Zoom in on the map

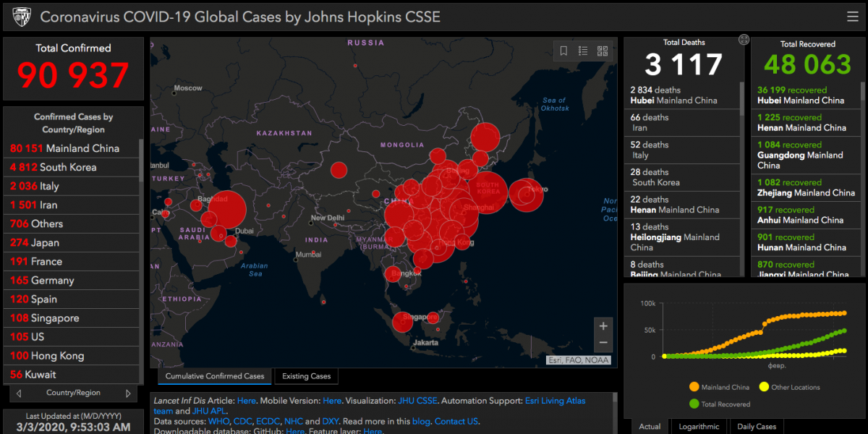click(603, 326)
